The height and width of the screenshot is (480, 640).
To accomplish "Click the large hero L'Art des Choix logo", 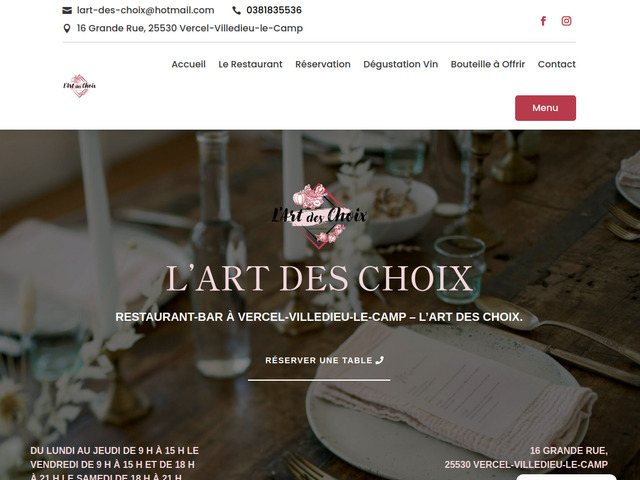I will 319,216.
